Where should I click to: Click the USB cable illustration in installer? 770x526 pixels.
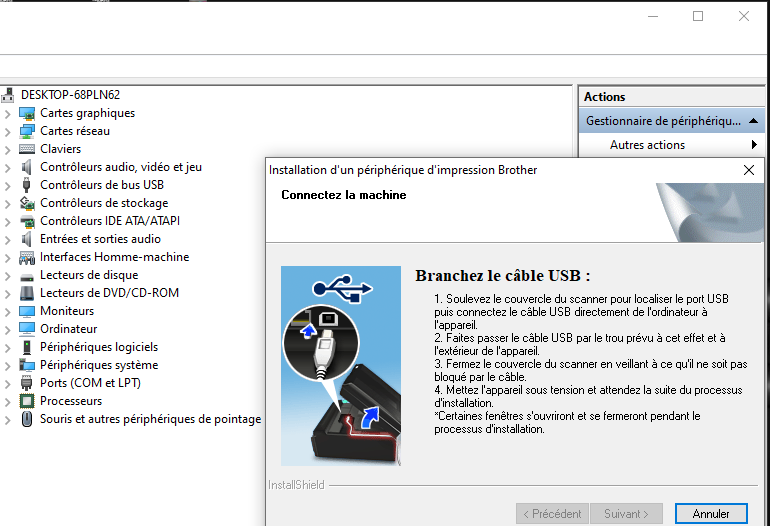341,366
